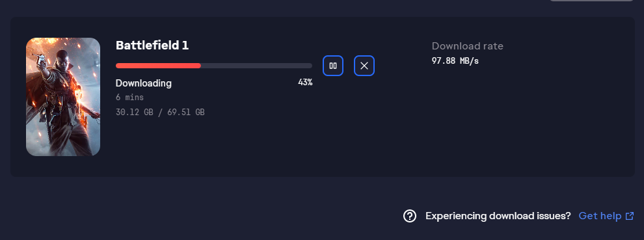Click the 6 mins remaining time text

(x=130, y=98)
